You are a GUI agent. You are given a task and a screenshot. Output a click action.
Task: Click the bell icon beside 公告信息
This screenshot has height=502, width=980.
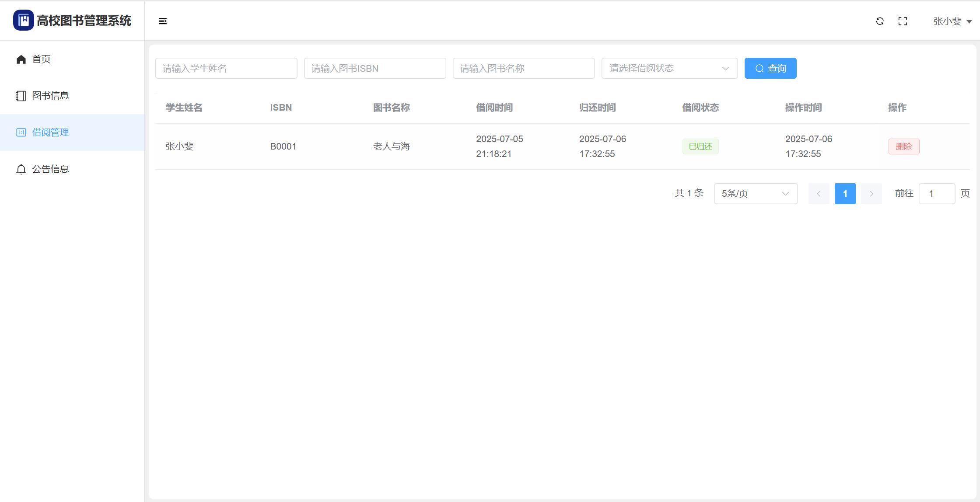pos(21,169)
